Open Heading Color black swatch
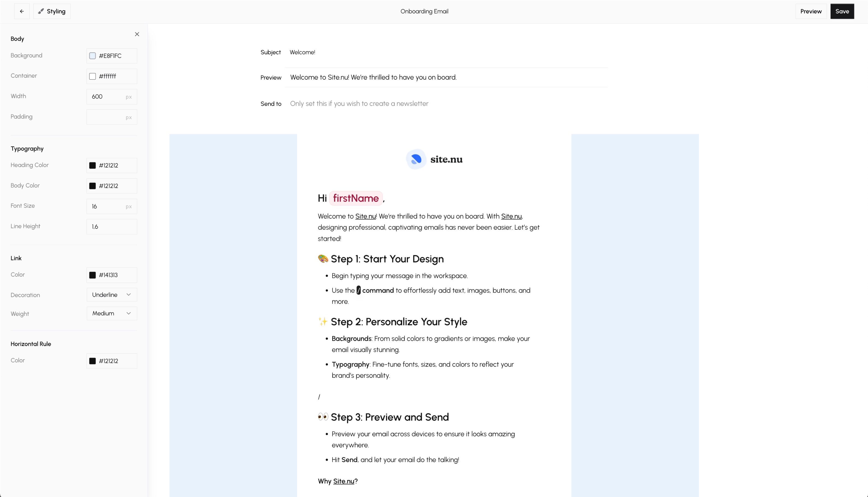Screen dimensions: 868x497 93,166
